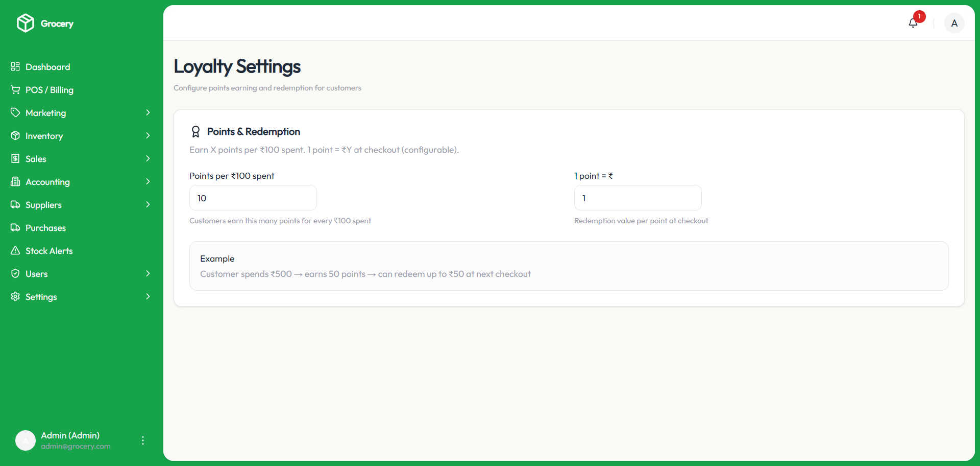Click the Purchases truck icon

pos(15,227)
